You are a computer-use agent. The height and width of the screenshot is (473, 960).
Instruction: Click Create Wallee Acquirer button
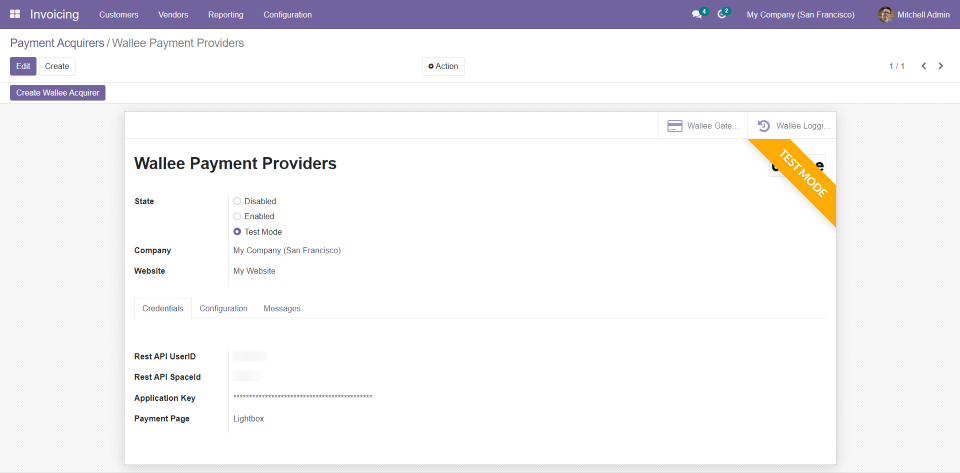pyautogui.click(x=58, y=93)
